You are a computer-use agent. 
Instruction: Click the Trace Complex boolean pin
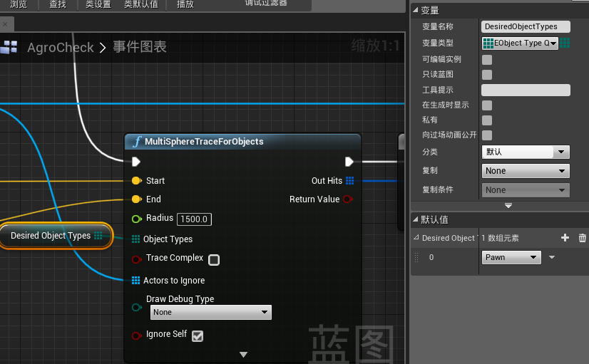(137, 259)
